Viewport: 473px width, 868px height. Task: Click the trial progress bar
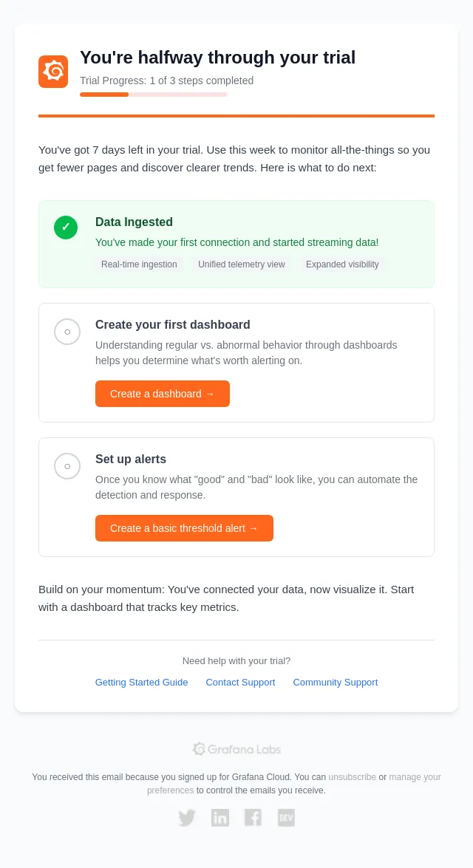pos(154,95)
